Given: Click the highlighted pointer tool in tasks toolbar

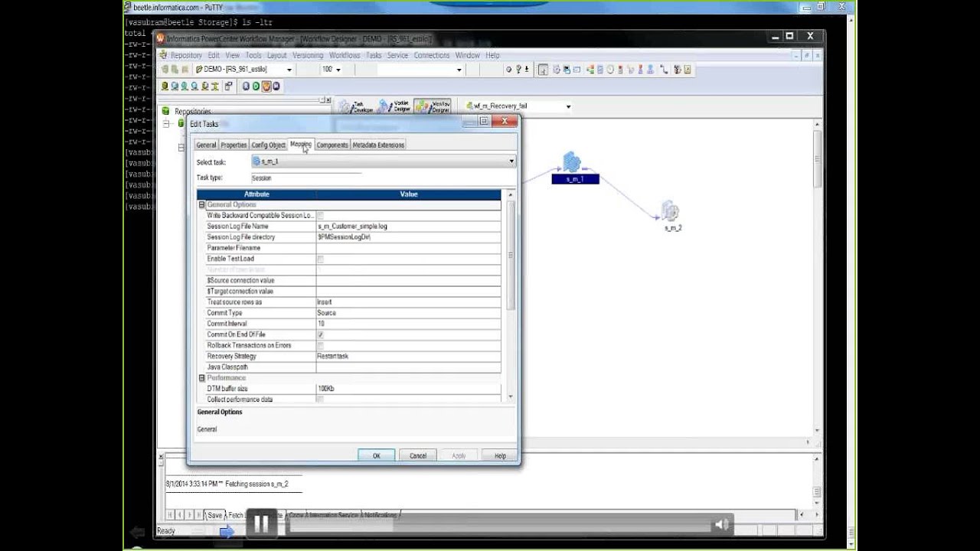Looking at the screenshot, I should click(x=543, y=70).
